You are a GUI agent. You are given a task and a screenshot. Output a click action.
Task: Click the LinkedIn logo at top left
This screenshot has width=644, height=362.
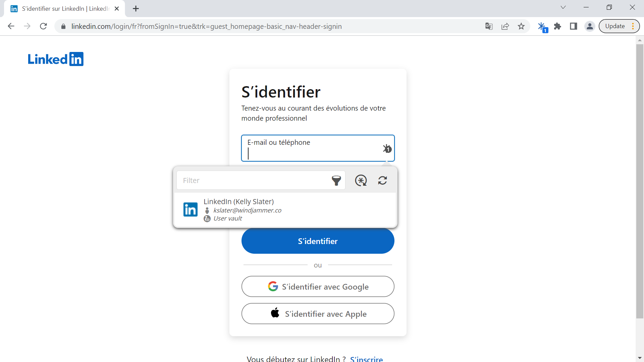tap(56, 59)
